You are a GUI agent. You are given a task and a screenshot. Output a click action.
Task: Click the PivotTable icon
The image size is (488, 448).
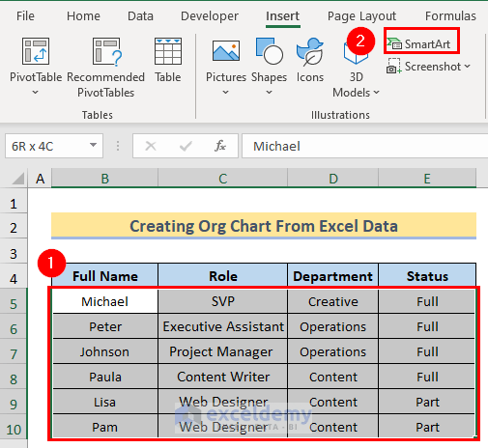pyautogui.click(x=36, y=51)
